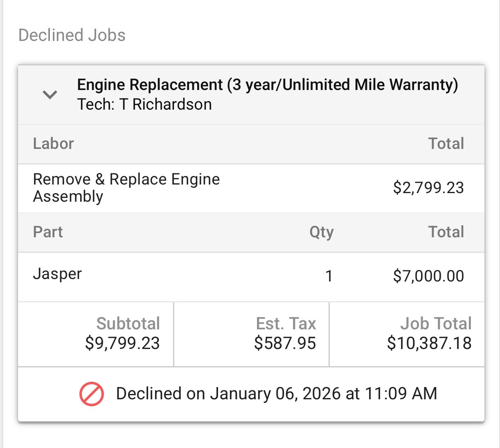Click Total header in Labor row
This screenshot has height=448, width=500.
click(446, 144)
